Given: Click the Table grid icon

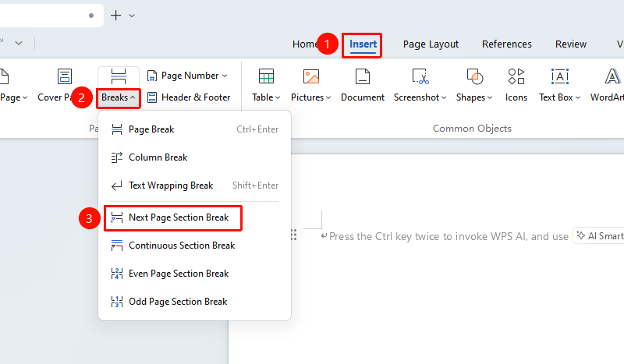Looking at the screenshot, I should point(266,76).
